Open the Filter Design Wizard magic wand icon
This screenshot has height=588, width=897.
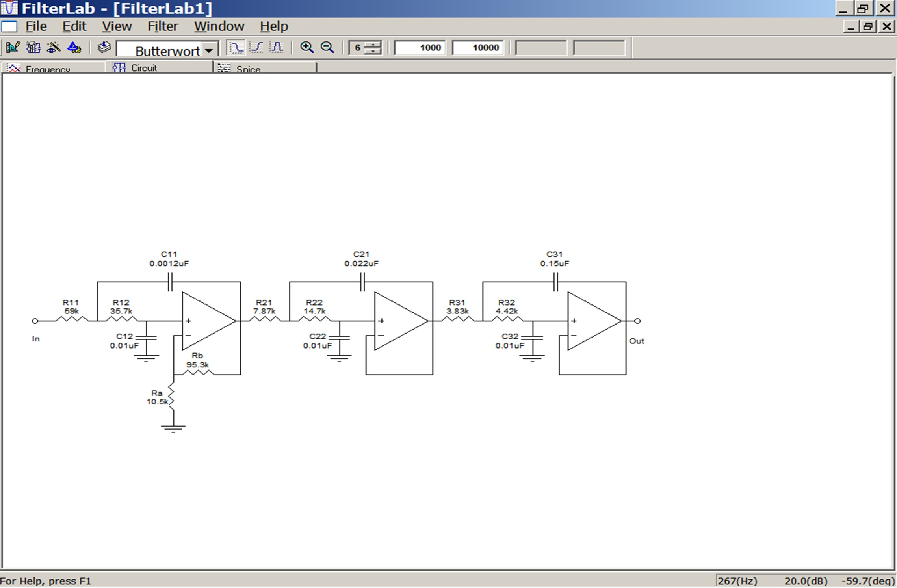(x=54, y=47)
